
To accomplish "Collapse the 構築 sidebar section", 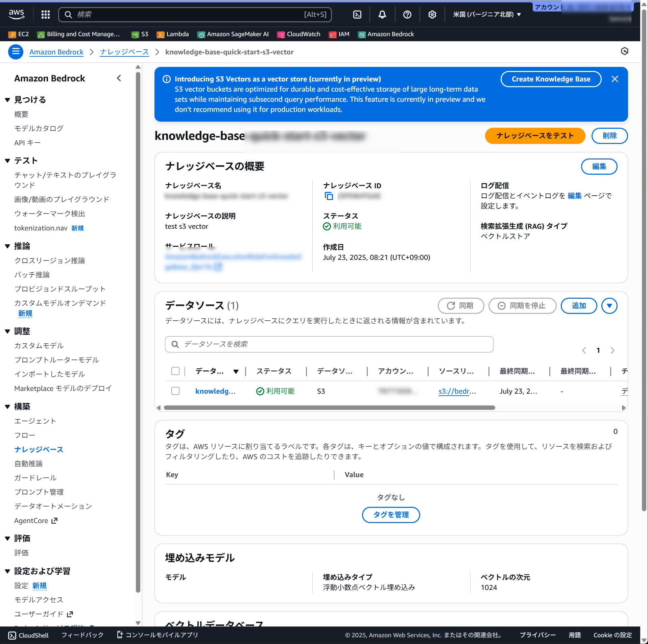I will (7, 406).
